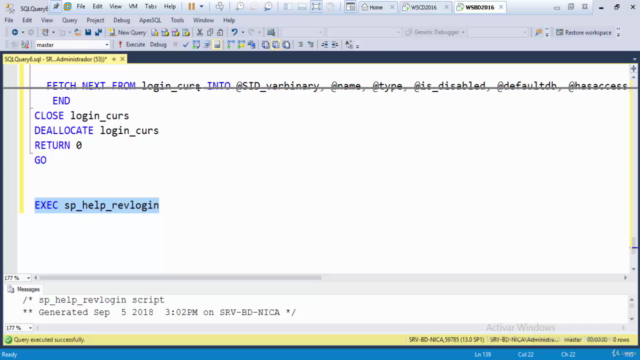Take a VM snapshot
The width and height of the screenshot is (640, 360).
pyautogui.click(x=240, y=7)
